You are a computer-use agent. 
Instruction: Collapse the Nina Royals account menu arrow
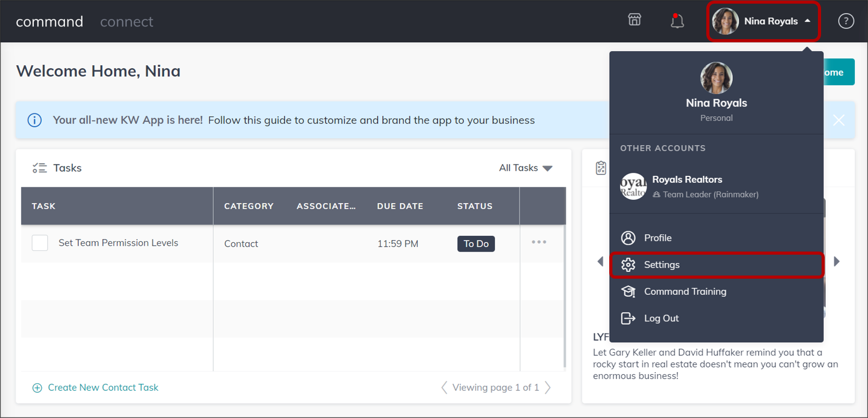(x=807, y=21)
